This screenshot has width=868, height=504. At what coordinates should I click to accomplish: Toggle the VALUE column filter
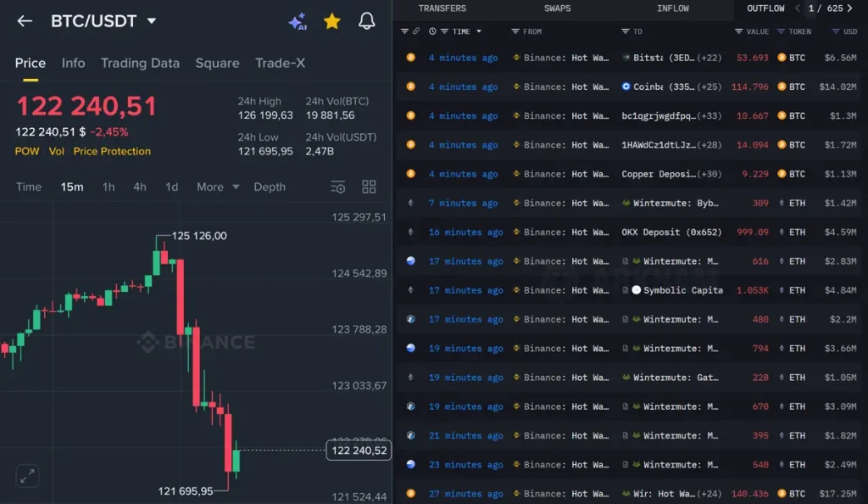coord(737,31)
